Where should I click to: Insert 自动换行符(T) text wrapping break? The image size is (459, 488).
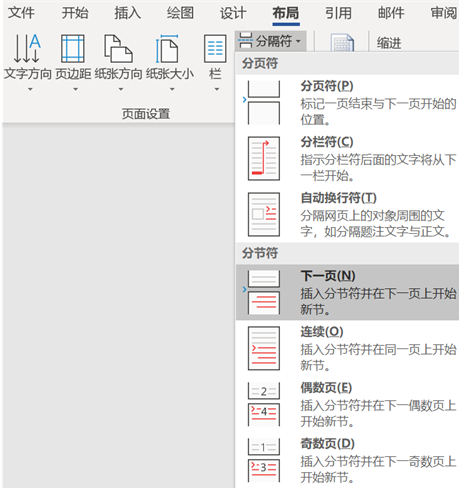click(x=347, y=214)
